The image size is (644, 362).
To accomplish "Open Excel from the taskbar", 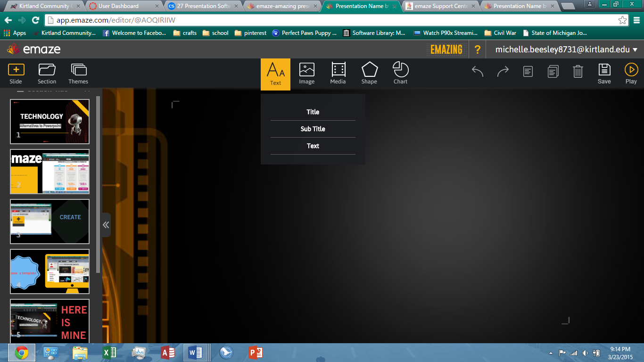I will [109, 353].
